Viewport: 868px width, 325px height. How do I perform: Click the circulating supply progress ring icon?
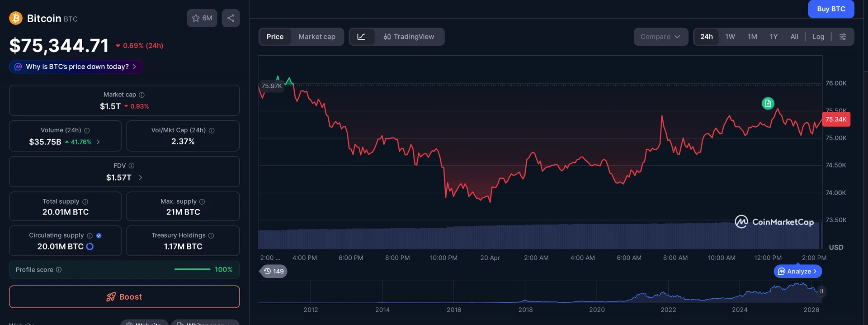coord(90,246)
